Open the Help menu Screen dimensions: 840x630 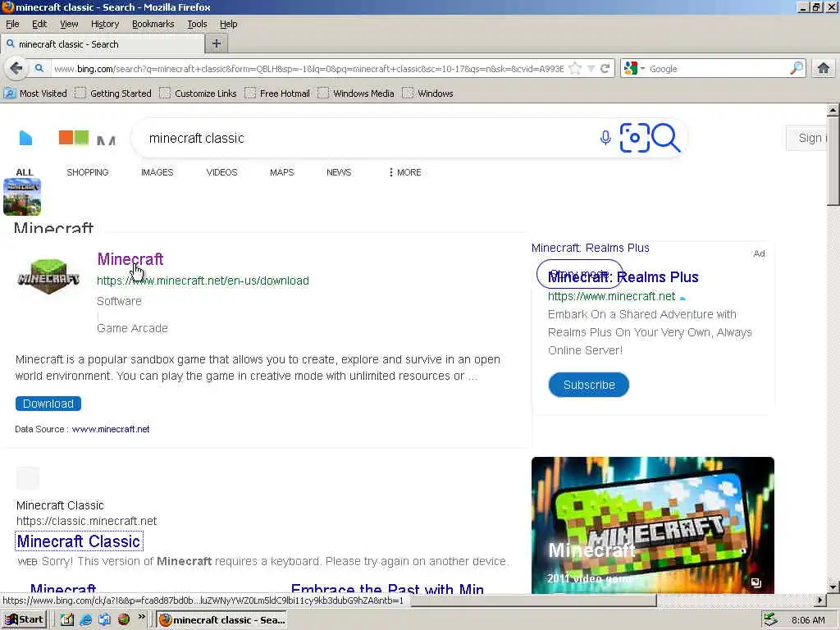(228, 24)
